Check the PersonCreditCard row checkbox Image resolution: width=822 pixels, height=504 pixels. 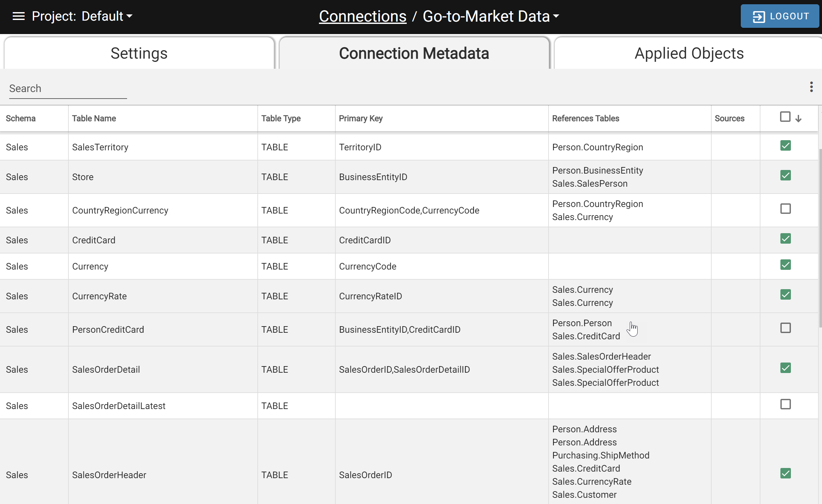tap(785, 328)
